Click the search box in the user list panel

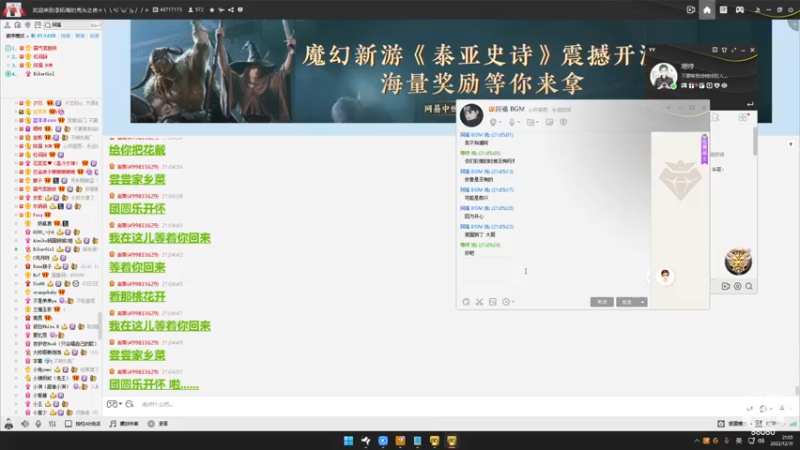72,25
